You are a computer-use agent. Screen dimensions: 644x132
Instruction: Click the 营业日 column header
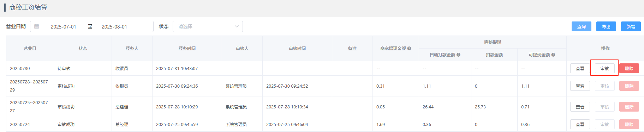[30, 49]
